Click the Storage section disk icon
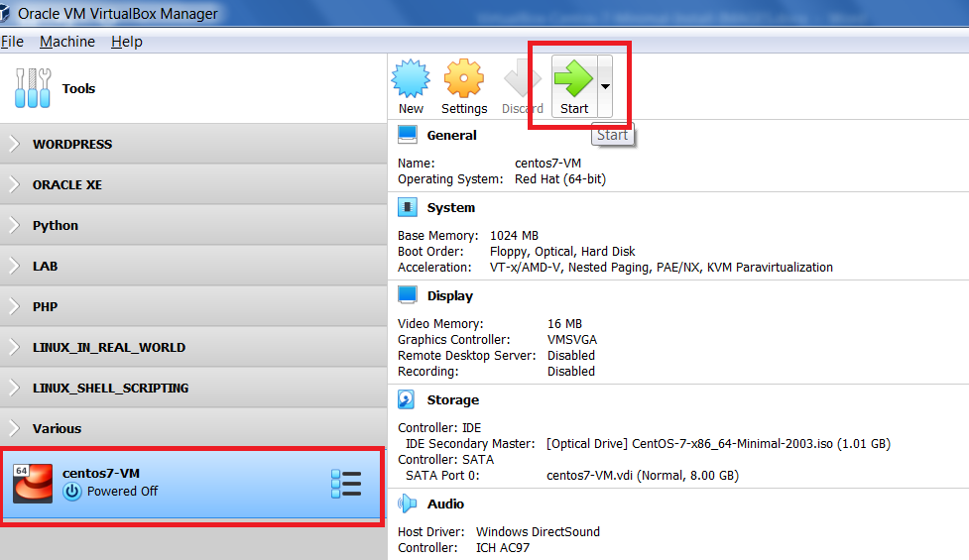 tap(407, 400)
